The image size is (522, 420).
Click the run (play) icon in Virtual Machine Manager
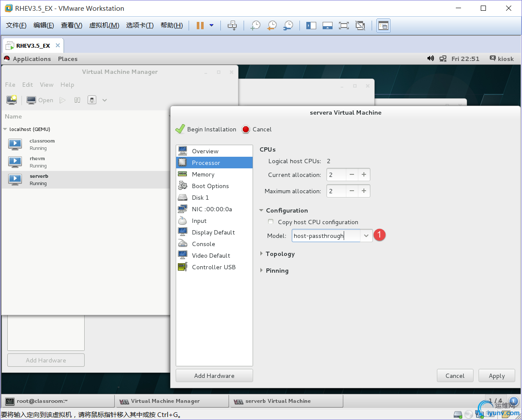(63, 100)
